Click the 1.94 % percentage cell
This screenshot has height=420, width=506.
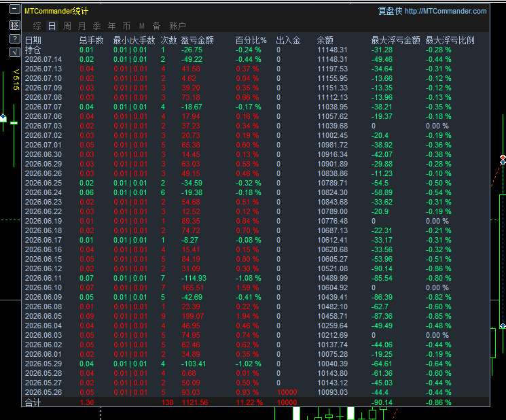[247, 317]
